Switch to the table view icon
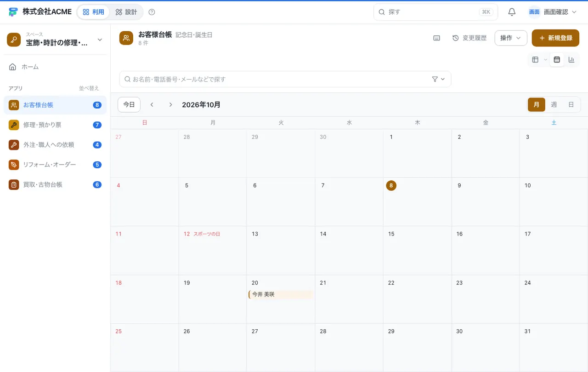 click(535, 59)
